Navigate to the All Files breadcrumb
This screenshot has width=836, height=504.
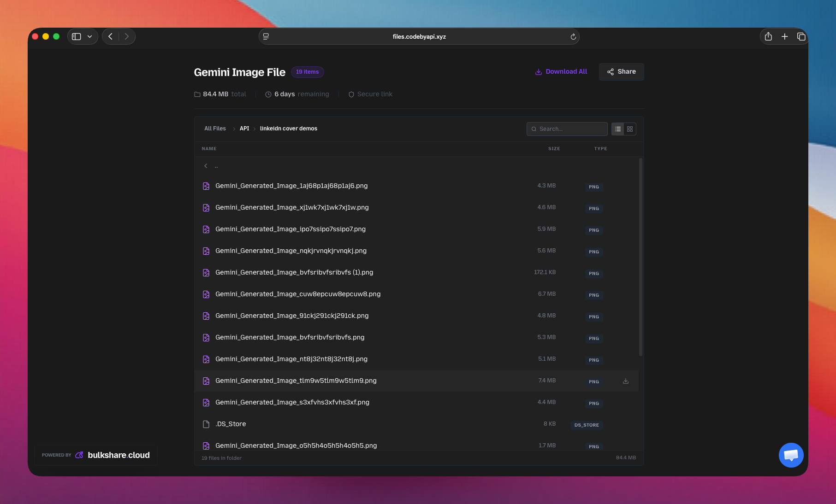click(x=214, y=129)
